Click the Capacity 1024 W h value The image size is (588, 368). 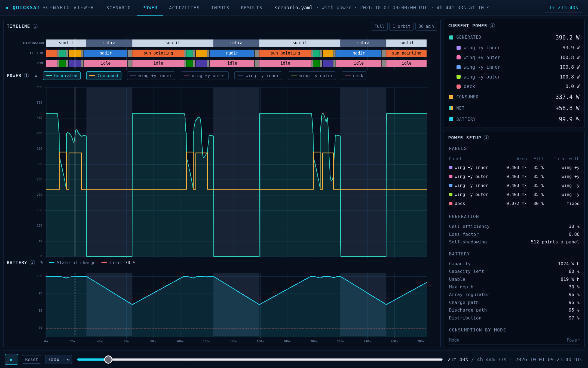point(569,264)
